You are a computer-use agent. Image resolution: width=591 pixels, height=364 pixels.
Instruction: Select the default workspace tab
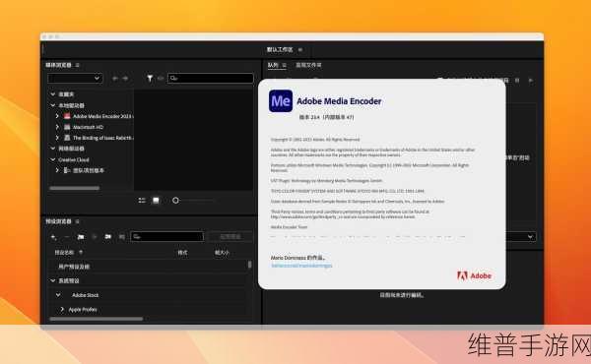[280, 50]
